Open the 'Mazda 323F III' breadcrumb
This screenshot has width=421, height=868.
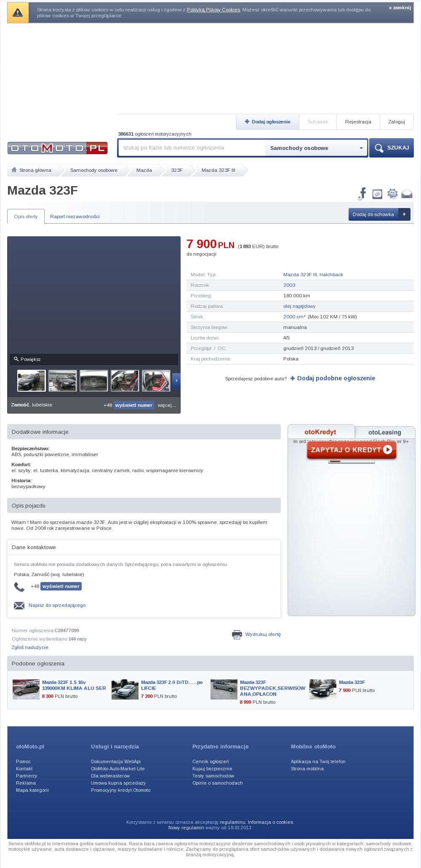pyautogui.click(x=218, y=170)
